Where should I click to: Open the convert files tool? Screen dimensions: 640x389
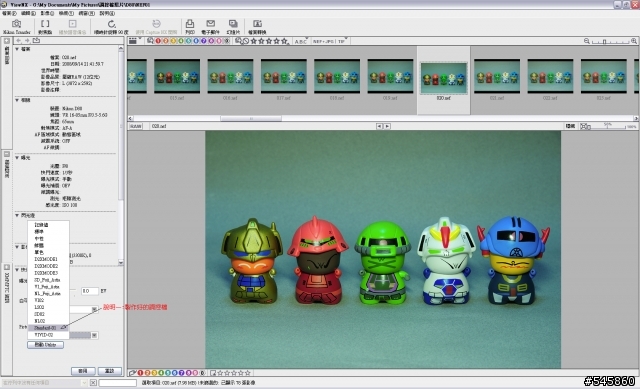click(257, 27)
